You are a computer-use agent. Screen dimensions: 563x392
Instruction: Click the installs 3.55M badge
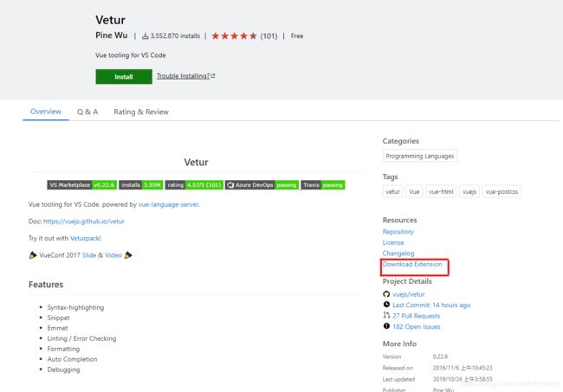[140, 185]
